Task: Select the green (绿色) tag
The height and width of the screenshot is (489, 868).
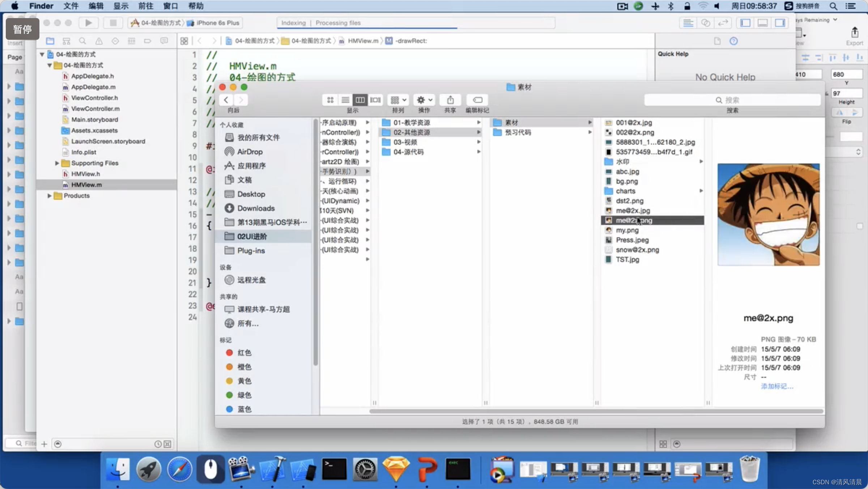Action: [244, 395]
